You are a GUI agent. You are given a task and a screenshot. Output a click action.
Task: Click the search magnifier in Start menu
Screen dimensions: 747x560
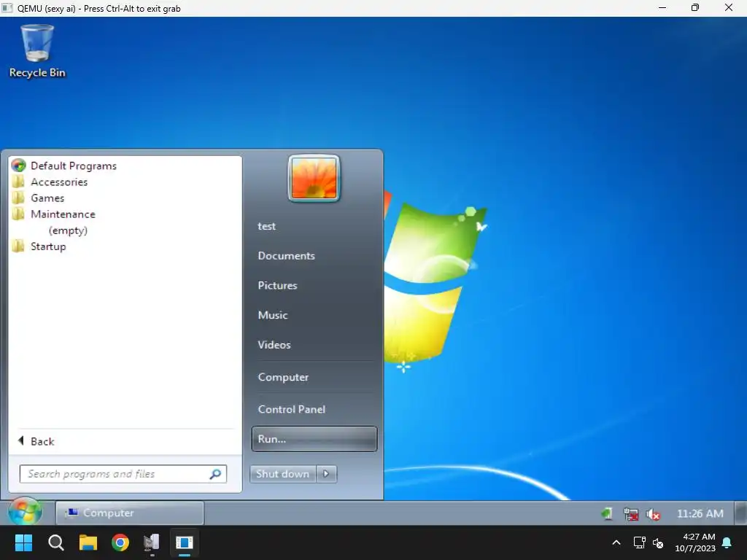tap(215, 474)
